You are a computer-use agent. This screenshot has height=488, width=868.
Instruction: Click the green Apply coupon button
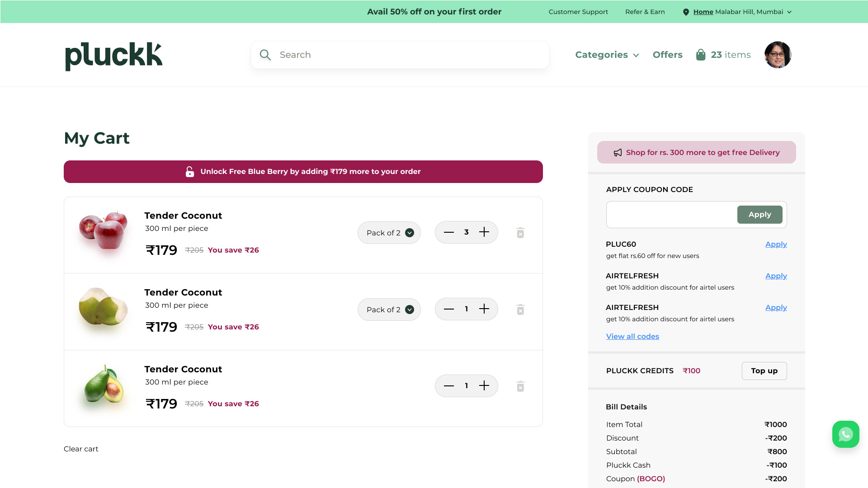pos(759,215)
